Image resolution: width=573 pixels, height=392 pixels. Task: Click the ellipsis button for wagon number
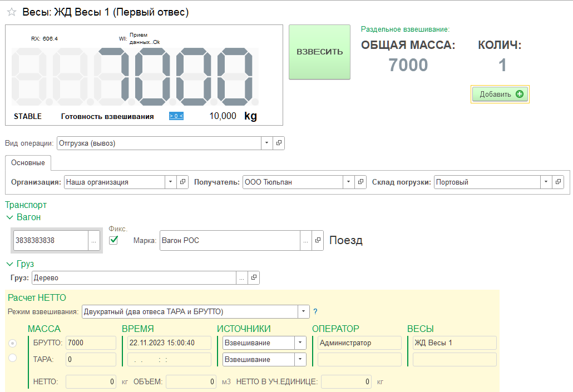[94, 241]
